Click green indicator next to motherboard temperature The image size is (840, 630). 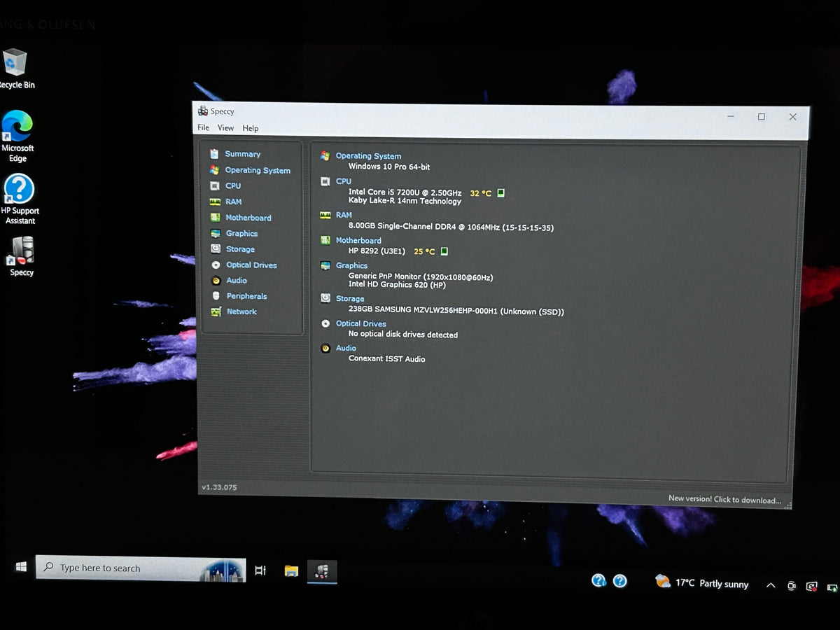pos(444,251)
